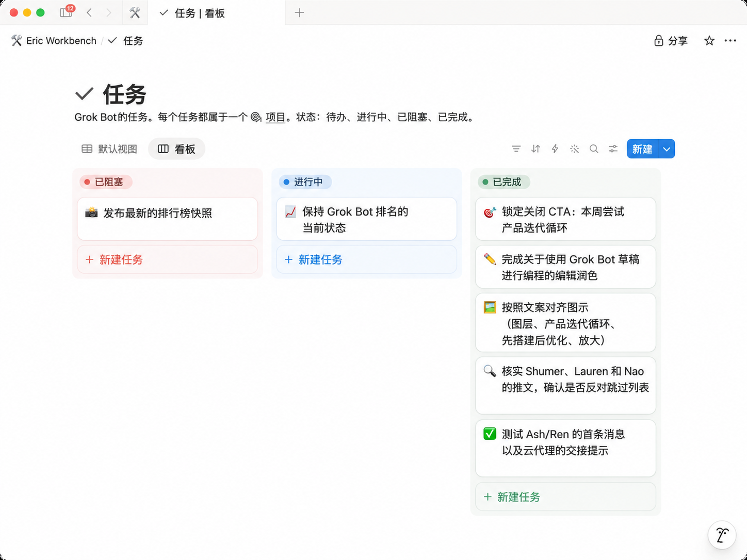The width and height of the screenshot is (747, 560).
Task: Star this page as favorite
Action: pos(709,41)
